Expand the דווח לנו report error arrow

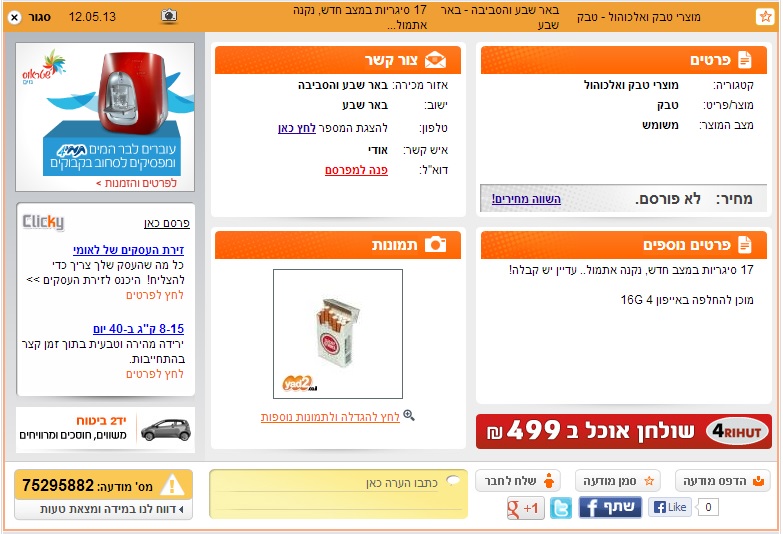coord(181,509)
